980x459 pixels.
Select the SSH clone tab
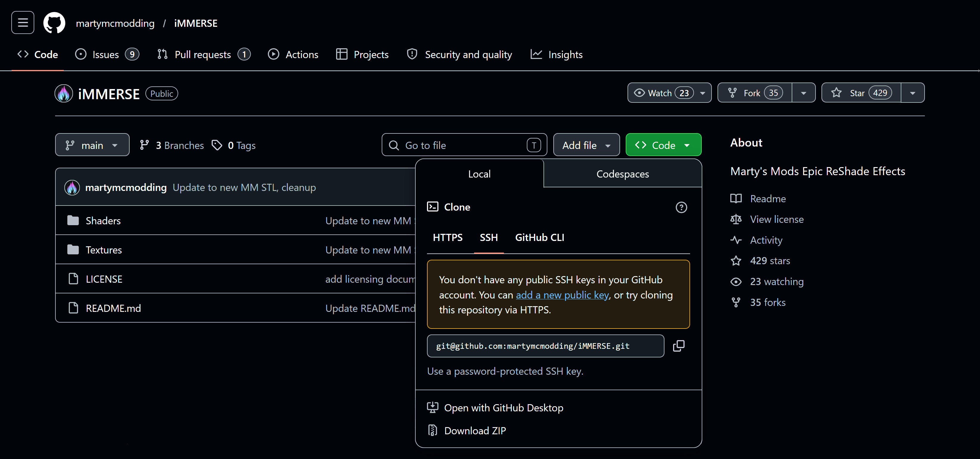tap(489, 237)
